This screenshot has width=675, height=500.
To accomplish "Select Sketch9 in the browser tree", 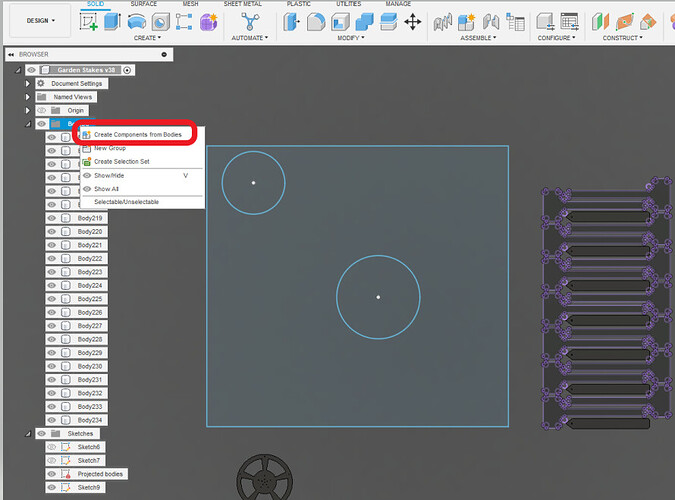I will pyautogui.click(x=89, y=487).
